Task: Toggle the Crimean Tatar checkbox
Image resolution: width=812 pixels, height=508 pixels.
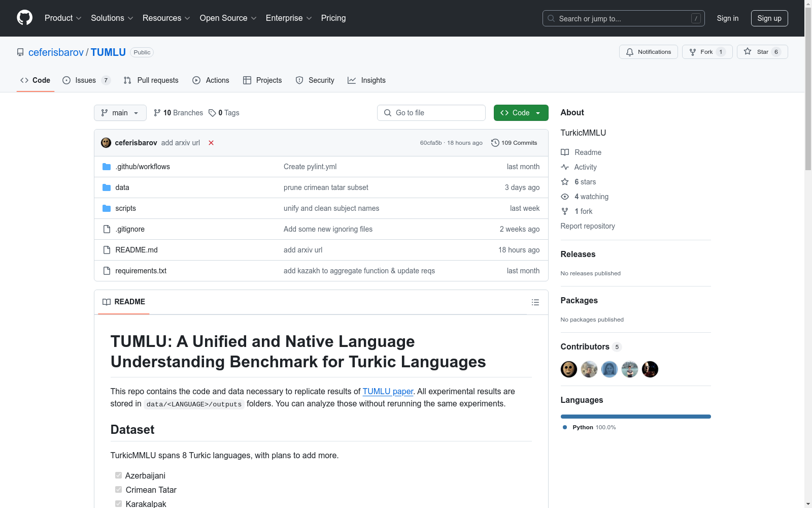Action: click(x=118, y=490)
